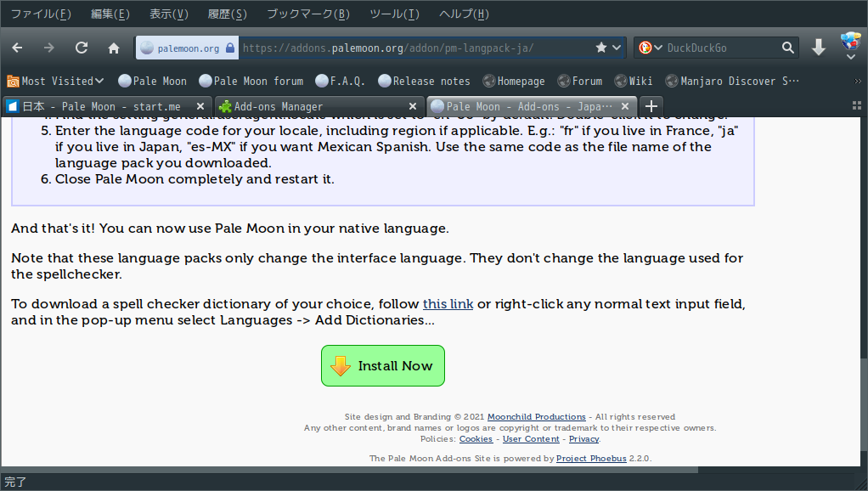Go back one page with back arrow
Viewport: 868px width, 491px height.
(x=17, y=48)
